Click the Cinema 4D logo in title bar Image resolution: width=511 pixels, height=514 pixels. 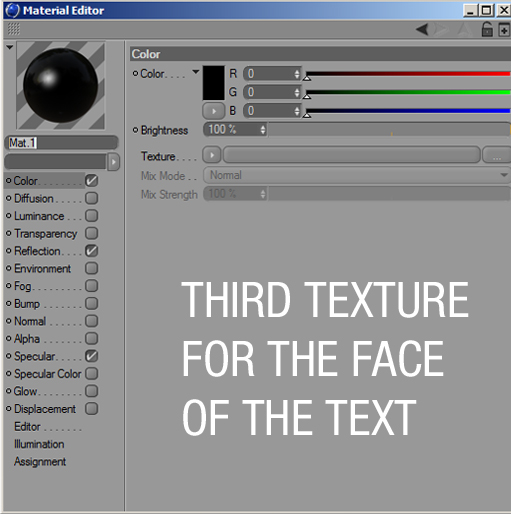click(13, 10)
